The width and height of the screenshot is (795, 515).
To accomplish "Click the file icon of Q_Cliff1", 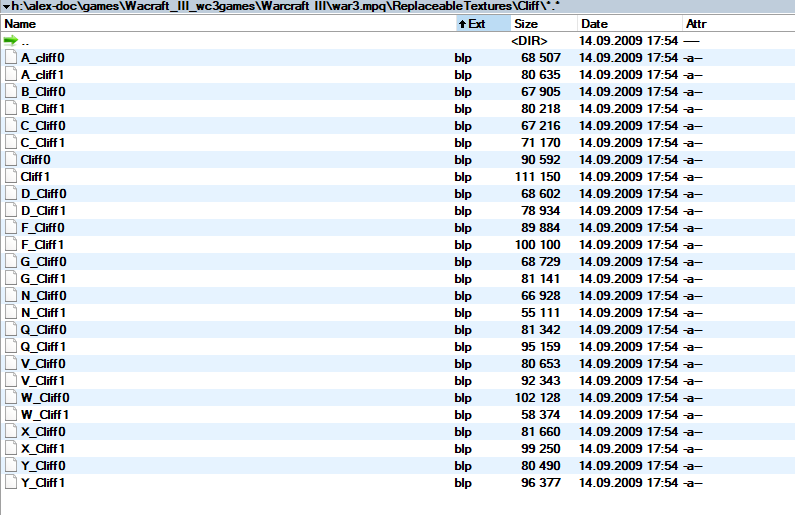I will click(11, 346).
